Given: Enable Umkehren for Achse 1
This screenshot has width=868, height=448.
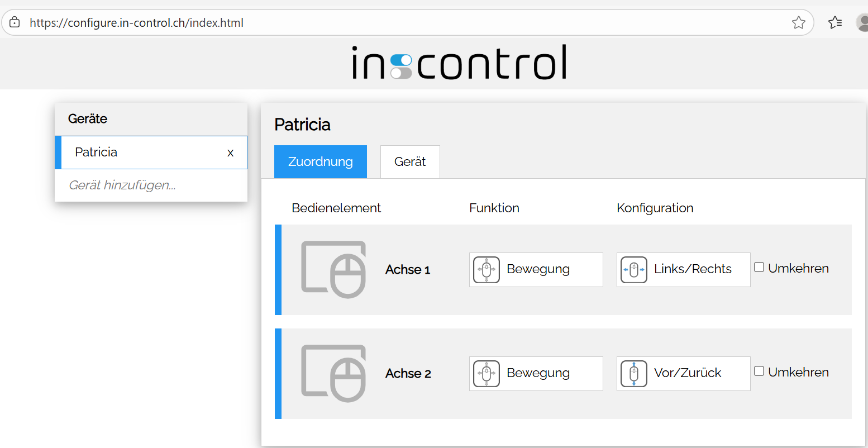Looking at the screenshot, I should click(x=759, y=267).
